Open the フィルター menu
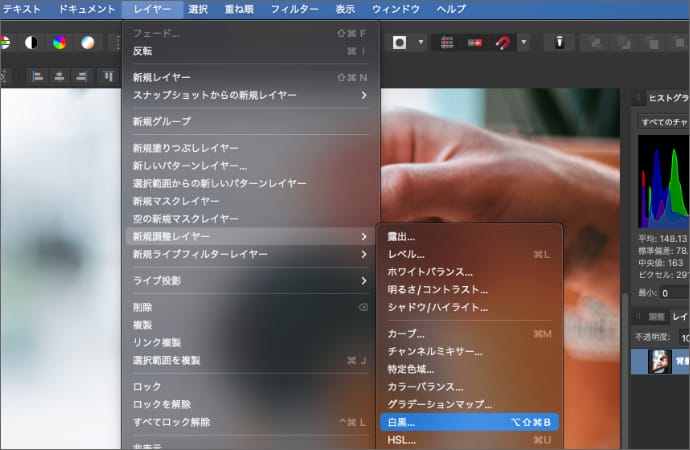 pos(294,9)
